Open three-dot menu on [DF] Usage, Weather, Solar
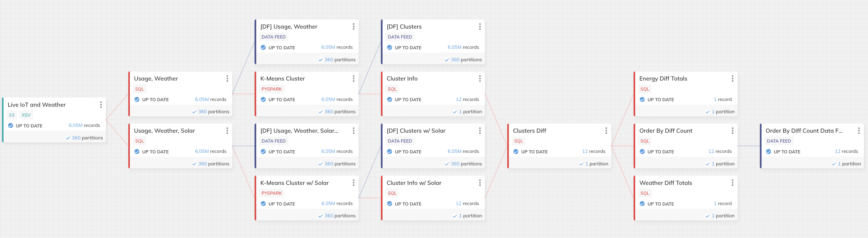The width and height of the screenshot is (868, 238). pyautogui.click(x=354, y=131)
